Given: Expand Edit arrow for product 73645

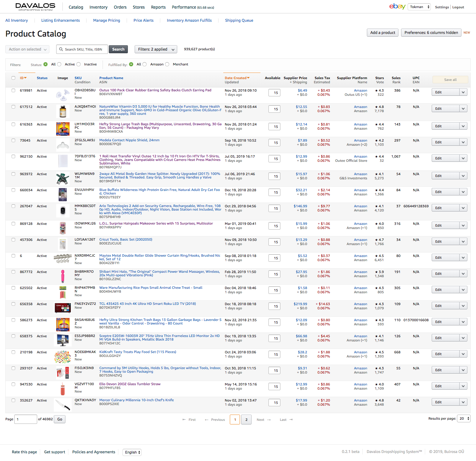Looking at the screenshot, I should (463, 142).
